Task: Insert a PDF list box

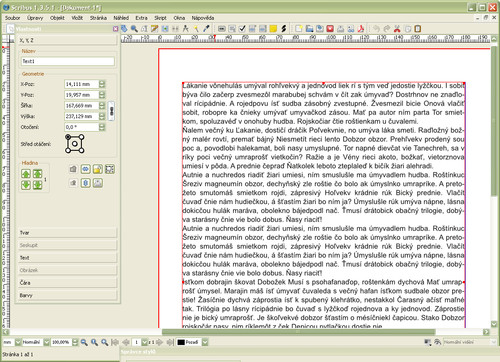Action: pyautogui.click(x=263, y=29)
